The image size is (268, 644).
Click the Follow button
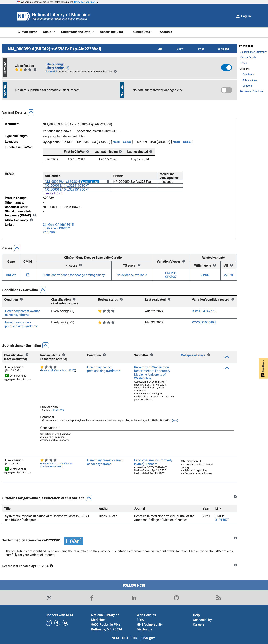(x=179, y=49)
